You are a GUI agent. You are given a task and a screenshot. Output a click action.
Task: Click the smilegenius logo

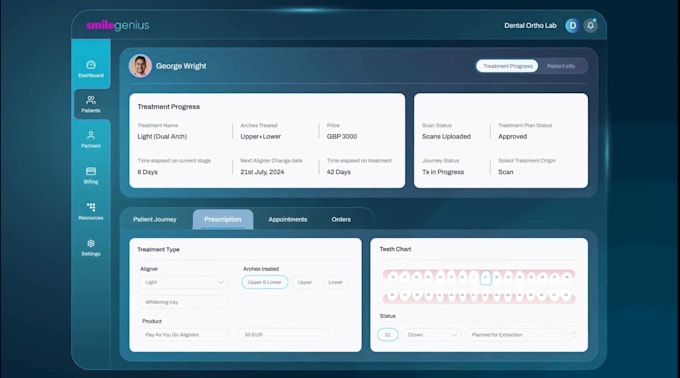(x=118, y=25)
